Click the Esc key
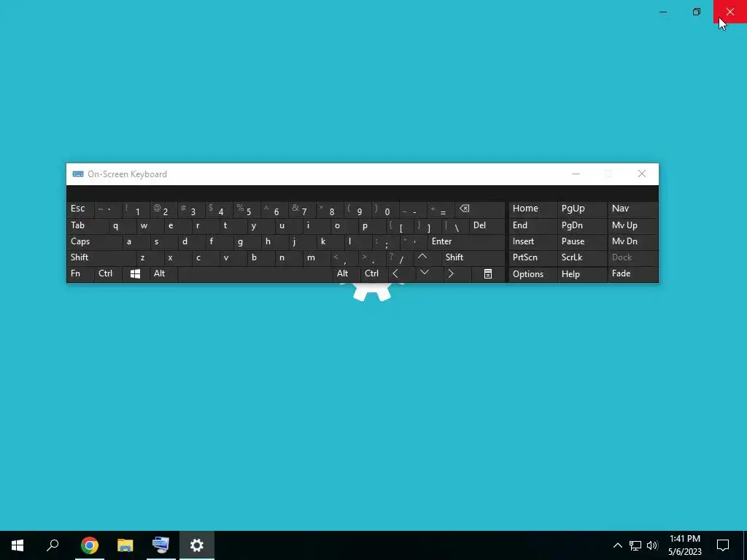 80,209
